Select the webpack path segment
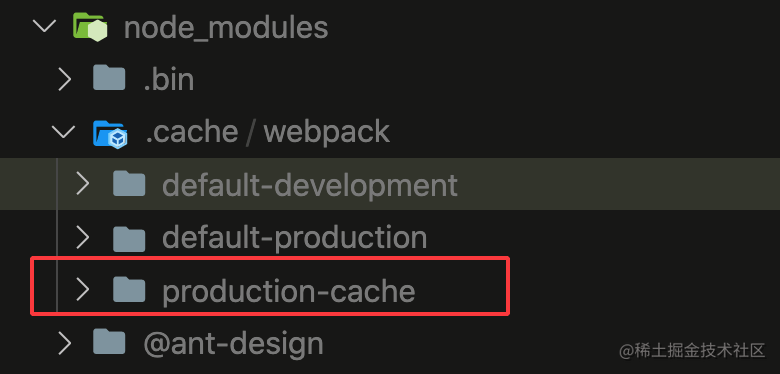Viewport: 780px width, 374px height. pyautogui.click(x=327, y=132)
